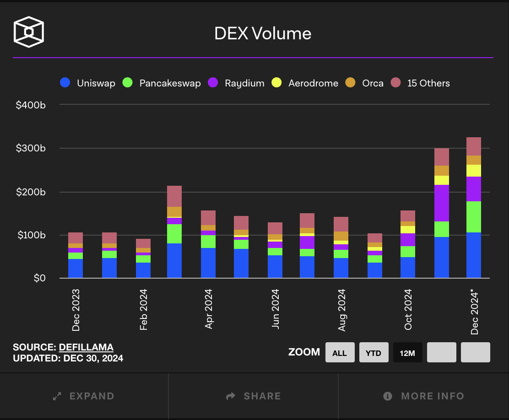Toggle 15 Others legend dot

coord(395,82)
